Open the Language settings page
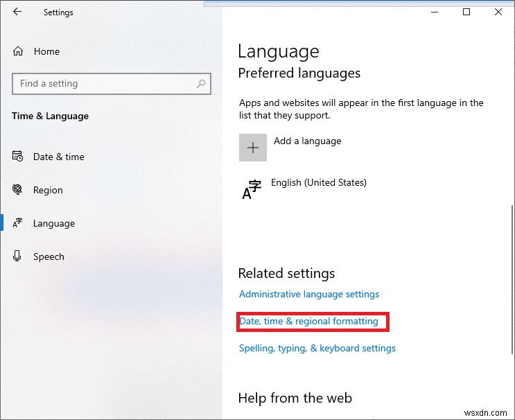Image resolution: width=515 pixels, height=420 pixels. coord(54,223)
